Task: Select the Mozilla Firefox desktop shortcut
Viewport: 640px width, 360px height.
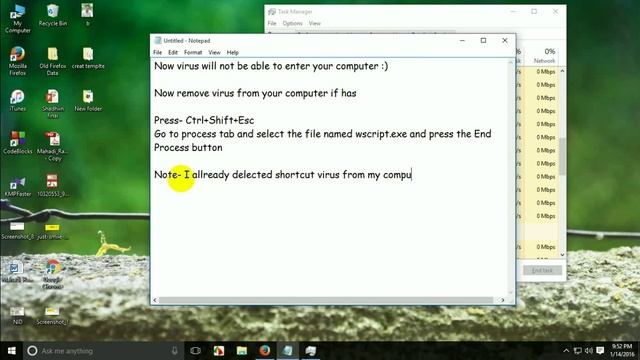Action: click(x=18, y=61)
